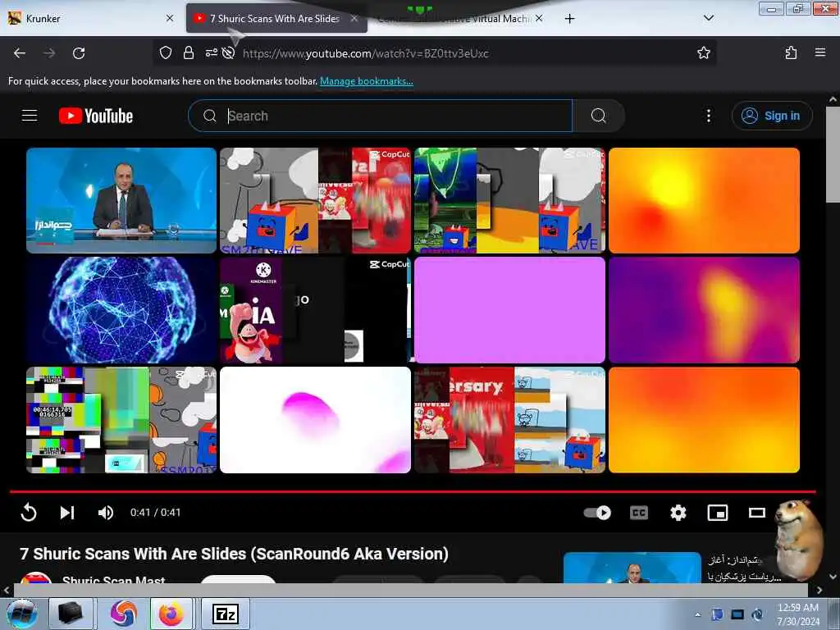Image resolution: width=840 pixels, height=630 pixels.
Task: Open the swirl browser icon on the taskbar
Action: coord(123,614)
